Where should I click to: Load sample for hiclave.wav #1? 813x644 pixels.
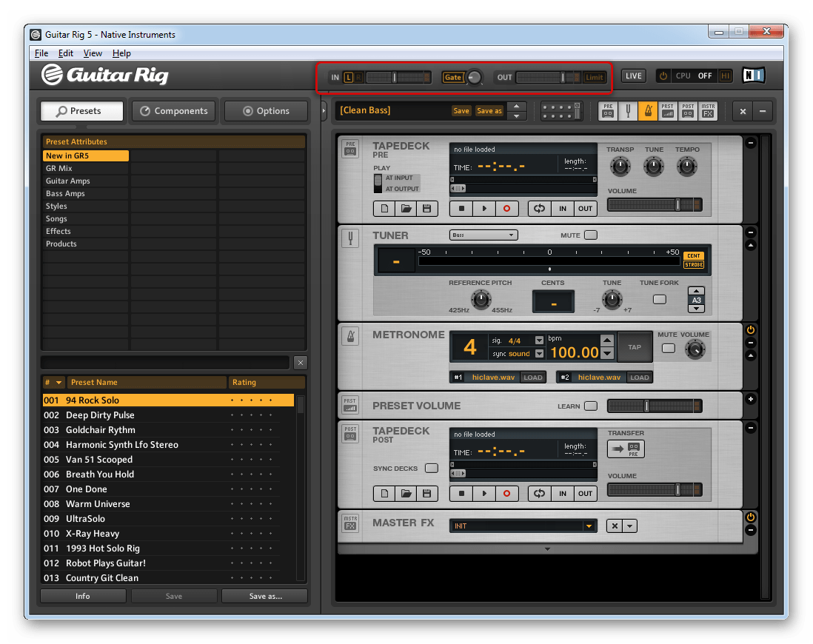[x=533, y=378]
